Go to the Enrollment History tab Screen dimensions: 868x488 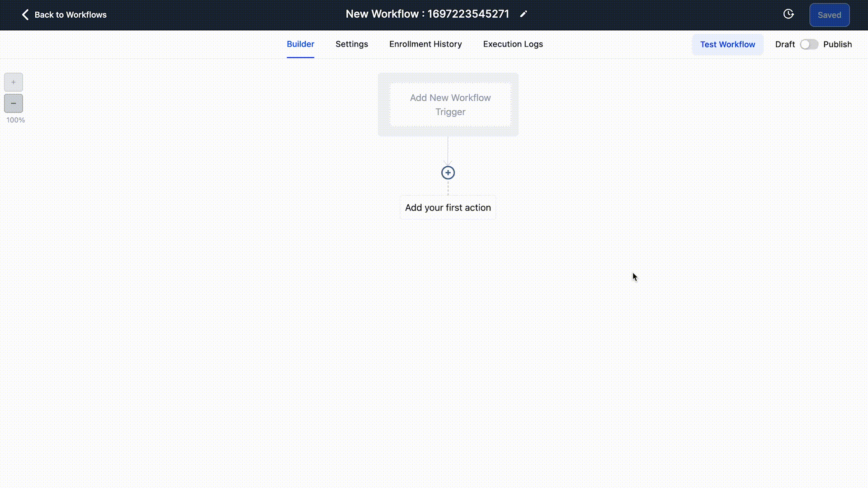click(425, 44)
